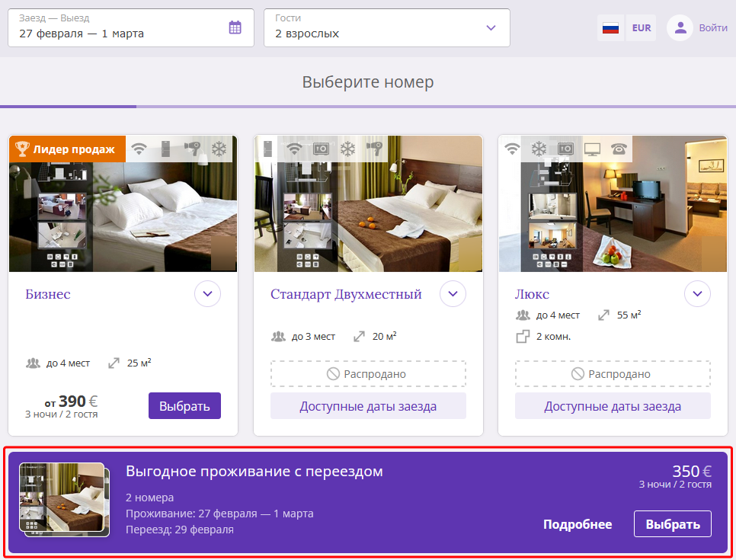This screenshot has width=736, height=560.
Task: Click the Войти login link
Action: (713, 27)
